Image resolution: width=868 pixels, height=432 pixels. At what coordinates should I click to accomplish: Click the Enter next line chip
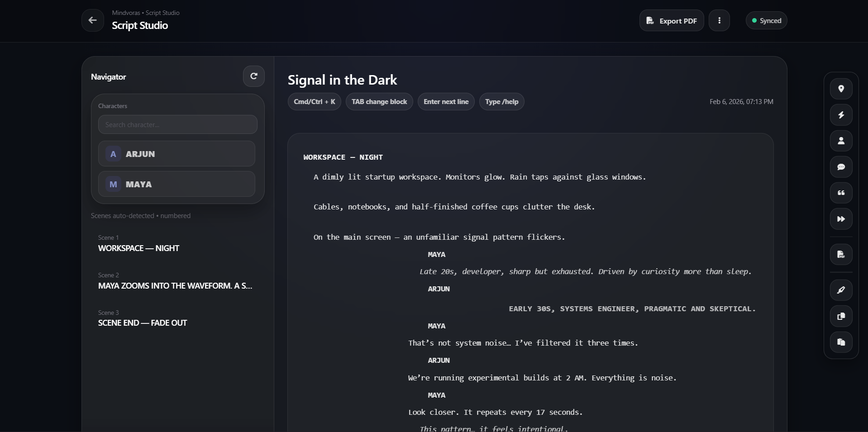coord(446,102)
